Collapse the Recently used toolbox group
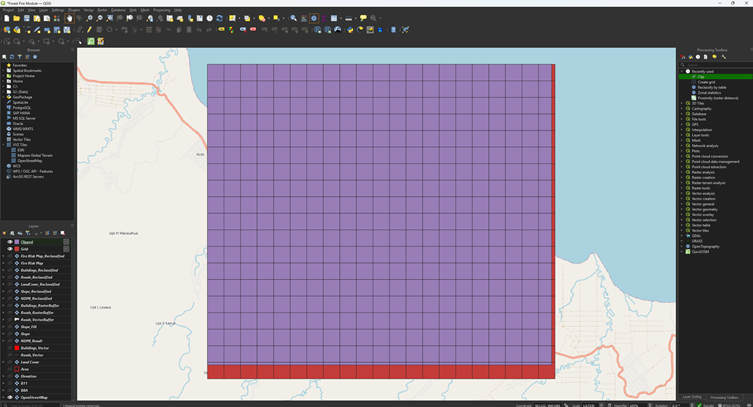This screenshot has height=407, width=753. click(682, 71)
